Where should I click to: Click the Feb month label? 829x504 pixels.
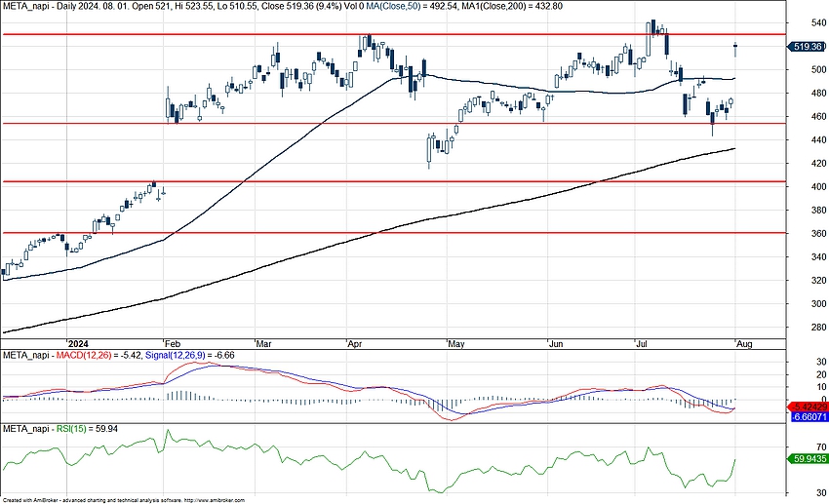click(173, 344)
